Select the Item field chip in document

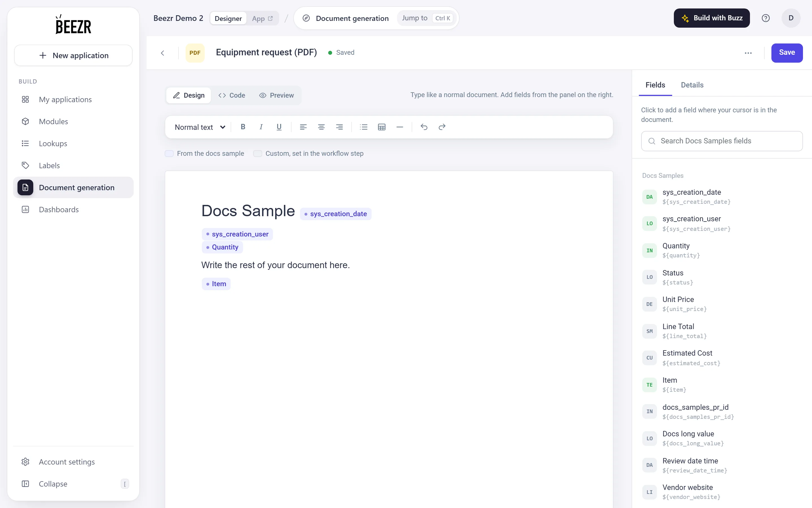coord(216,284)
